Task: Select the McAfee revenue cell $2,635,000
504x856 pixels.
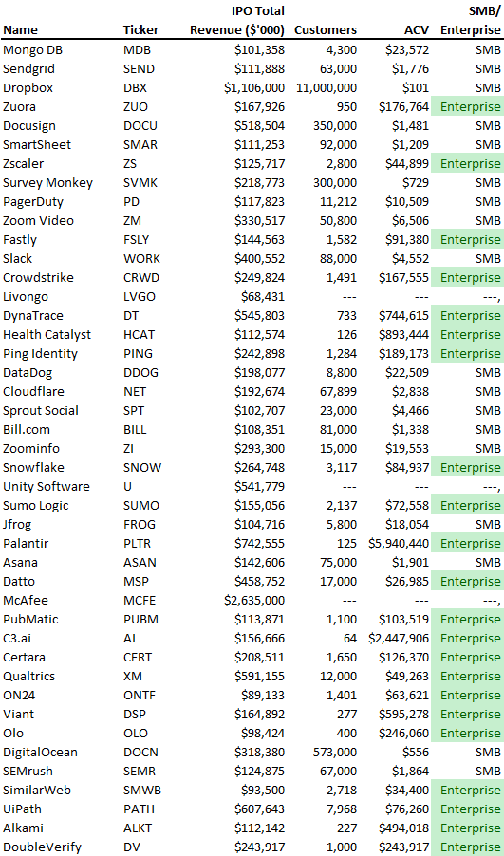Action: tap(254, 601)
